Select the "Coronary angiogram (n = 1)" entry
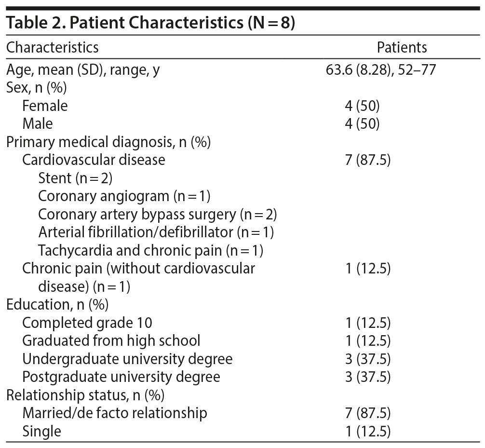 [x=124, y=196]
